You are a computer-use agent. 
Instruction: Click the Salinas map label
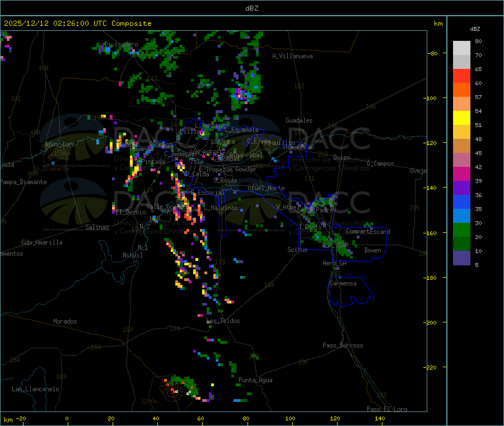tap(97, 227)
